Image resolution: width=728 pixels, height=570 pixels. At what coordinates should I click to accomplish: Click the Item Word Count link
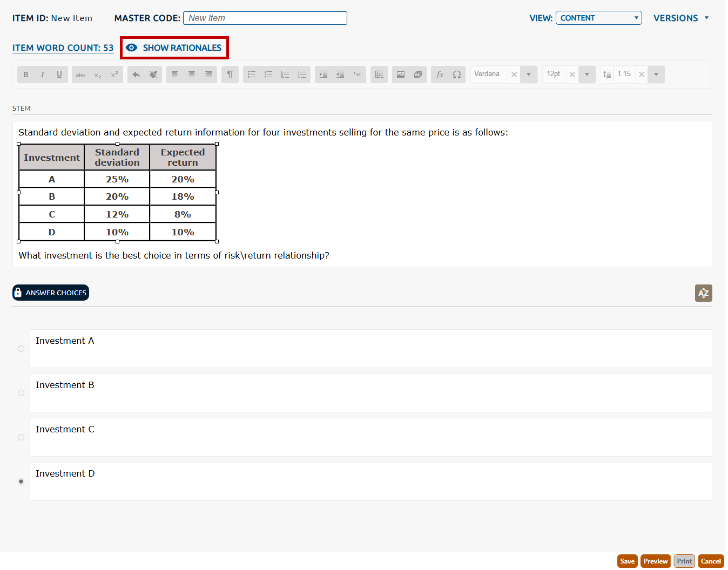[63, 48]
